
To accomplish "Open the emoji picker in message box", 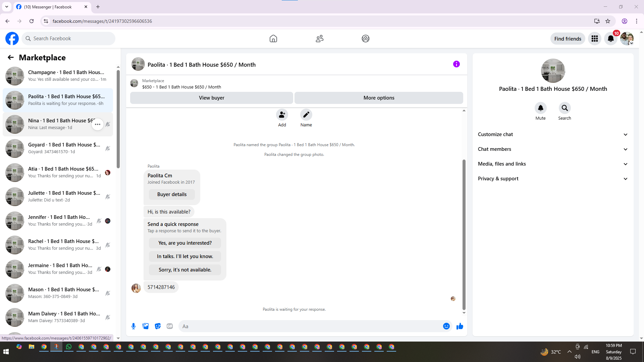I will point(446,326).
